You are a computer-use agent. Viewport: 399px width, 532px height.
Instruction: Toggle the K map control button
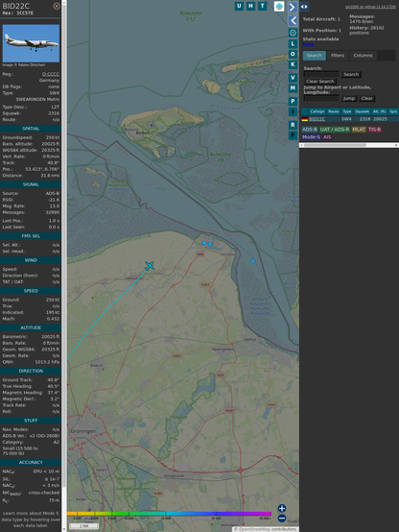coord(293,64)
